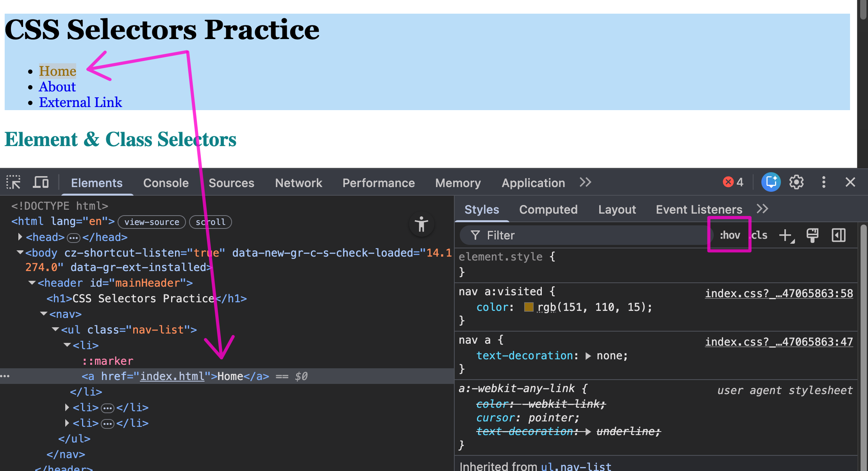The height and width of the screenshot is (471, 868).
Task: Click the AI assistance icon
Action: (771, 182)
